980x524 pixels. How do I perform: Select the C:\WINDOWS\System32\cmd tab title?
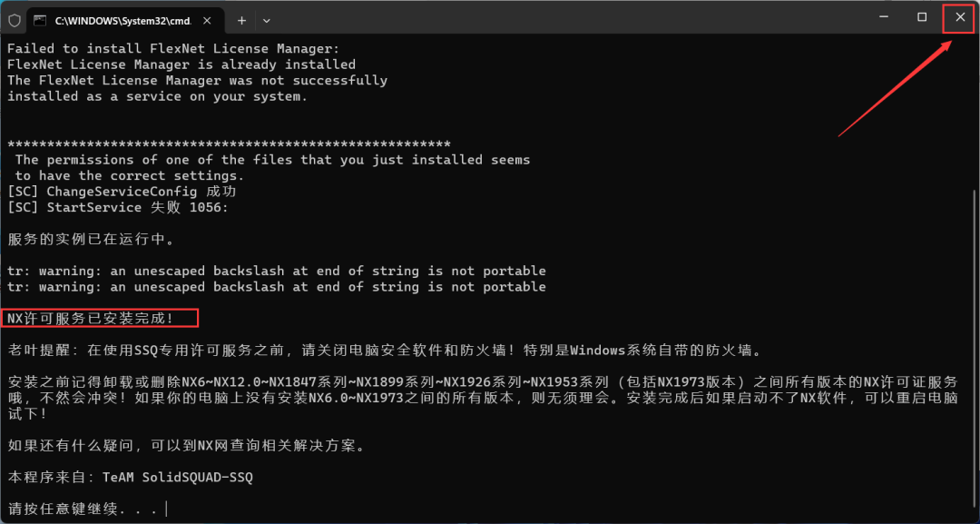(125, 20)
